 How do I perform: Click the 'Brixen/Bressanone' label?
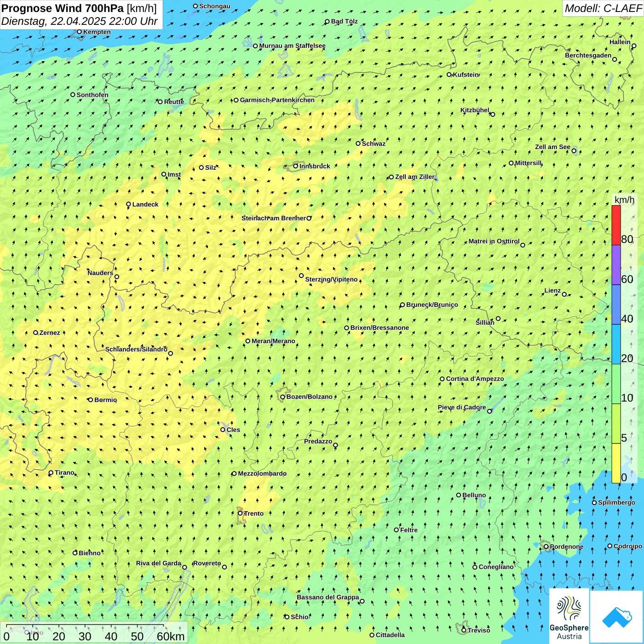point(379,328)
